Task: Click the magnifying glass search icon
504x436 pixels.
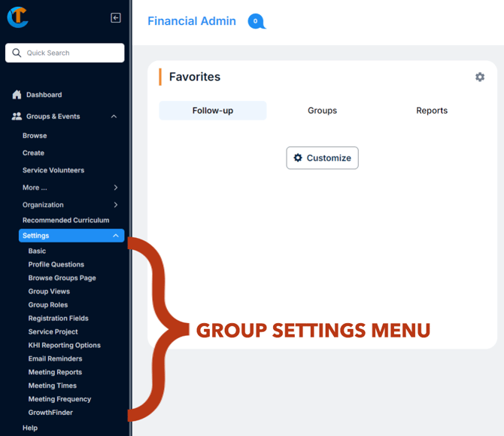Action: point(17,53)
